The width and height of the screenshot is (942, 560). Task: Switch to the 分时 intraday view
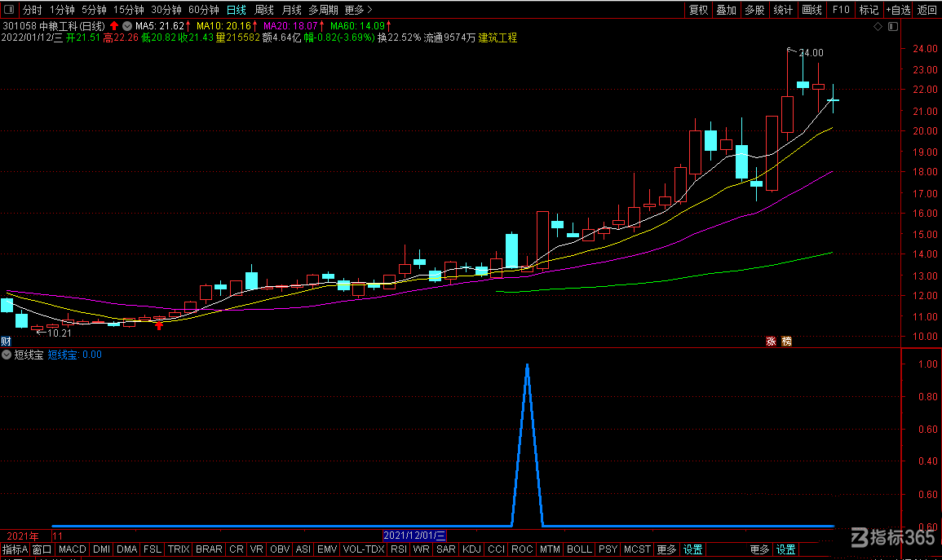33,10
